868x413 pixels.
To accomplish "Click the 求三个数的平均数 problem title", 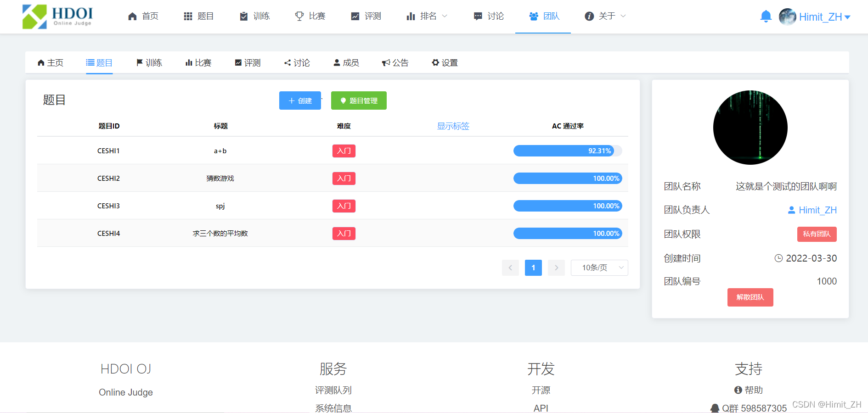I will 220,234.
